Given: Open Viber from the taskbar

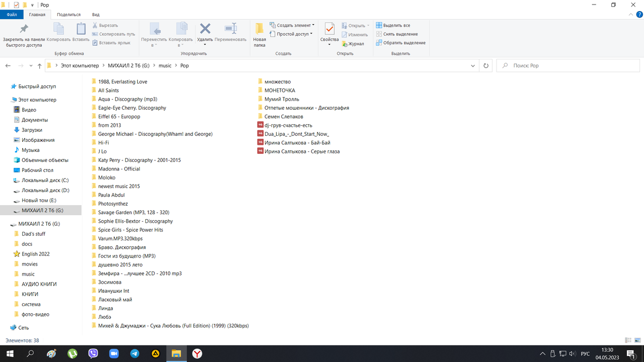Looking at the screenshot, I should coord(93,353).
